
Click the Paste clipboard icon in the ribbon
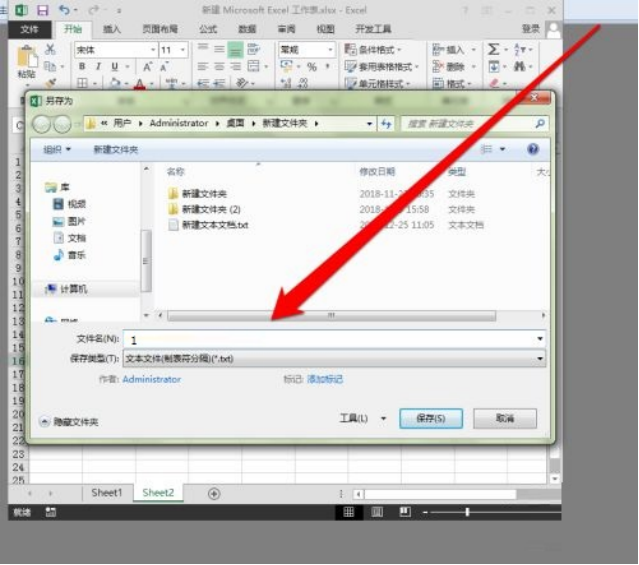click(x=27, y=57)
